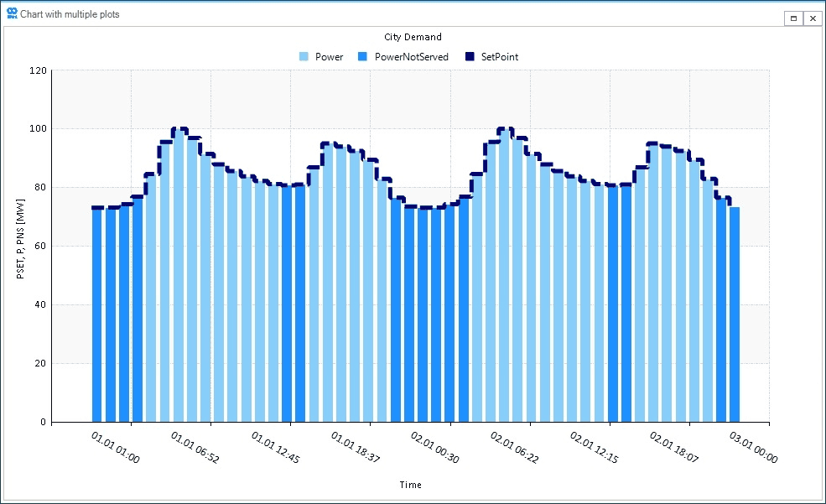Viewport: 826px width, 504px height.
Task: Click the 120 value on the y-axis
Action: click(x=37, y=70)
